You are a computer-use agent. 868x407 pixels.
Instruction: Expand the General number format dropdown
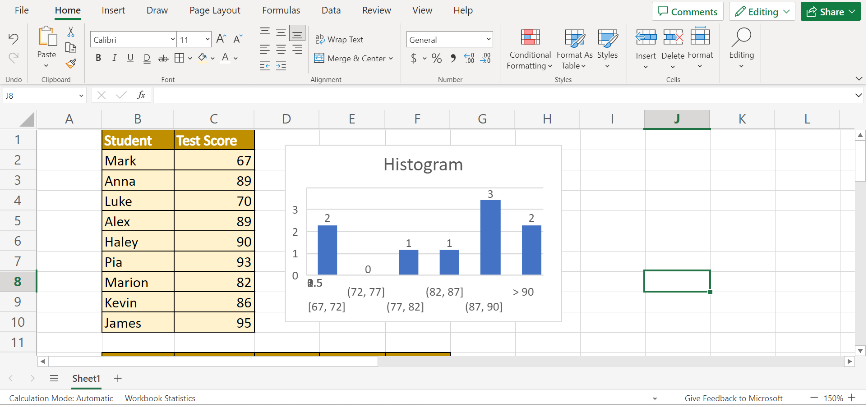[x=488, y=40]
